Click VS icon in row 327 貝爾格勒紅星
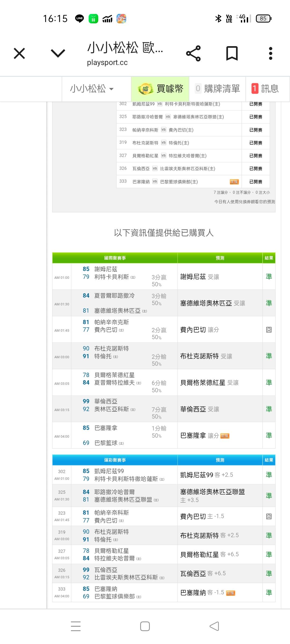 coord(164,155)
